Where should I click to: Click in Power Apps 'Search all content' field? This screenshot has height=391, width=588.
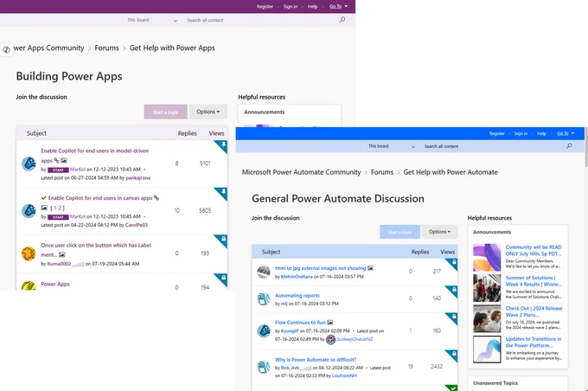pyautogui.click(x=259, y=20)
